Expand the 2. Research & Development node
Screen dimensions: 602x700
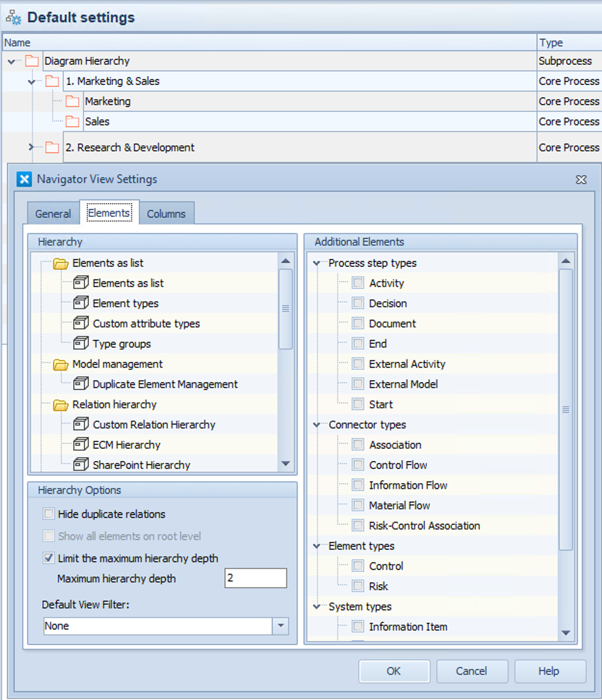[31, 147]
